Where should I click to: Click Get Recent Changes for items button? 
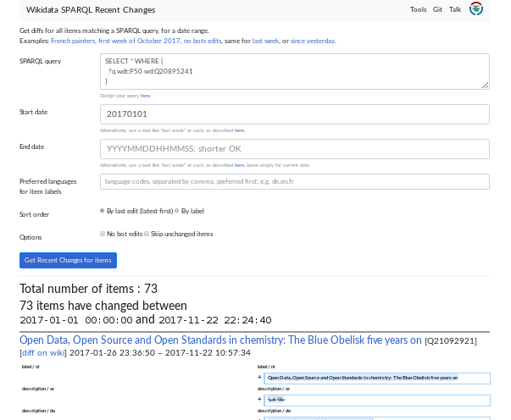click(68, 261)
